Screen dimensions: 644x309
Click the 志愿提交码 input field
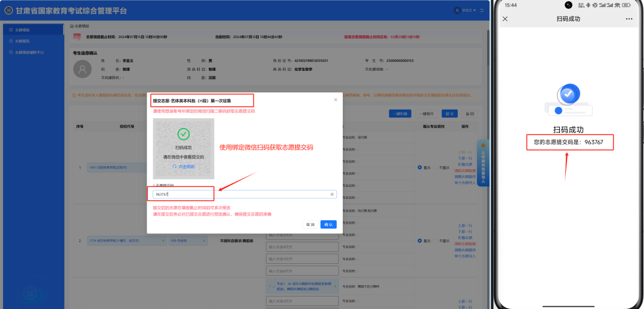(239, 195)
